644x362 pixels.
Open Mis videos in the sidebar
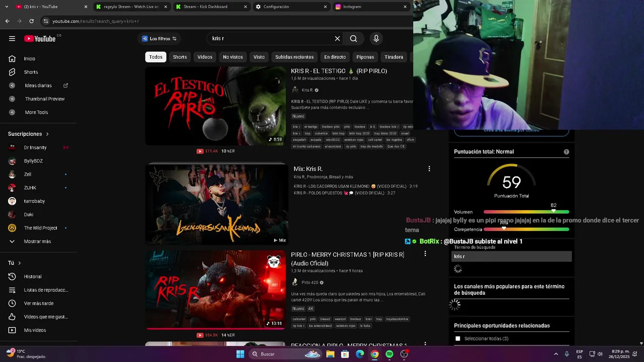[x=35, y=330]
